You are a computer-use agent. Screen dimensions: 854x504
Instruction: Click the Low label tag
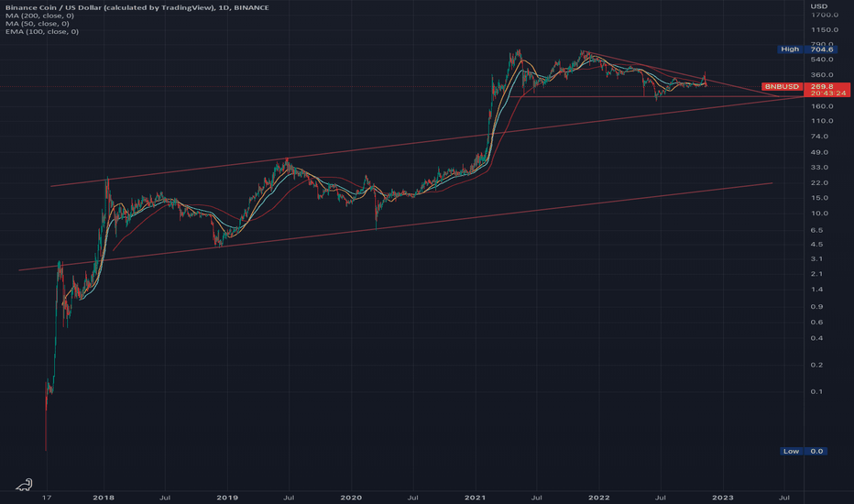791,451
